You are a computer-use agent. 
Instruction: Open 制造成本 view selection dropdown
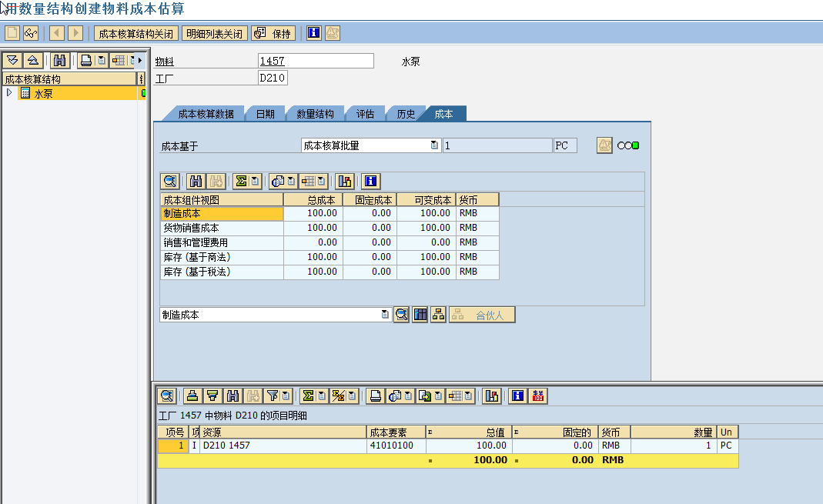(x=385, y=315)
